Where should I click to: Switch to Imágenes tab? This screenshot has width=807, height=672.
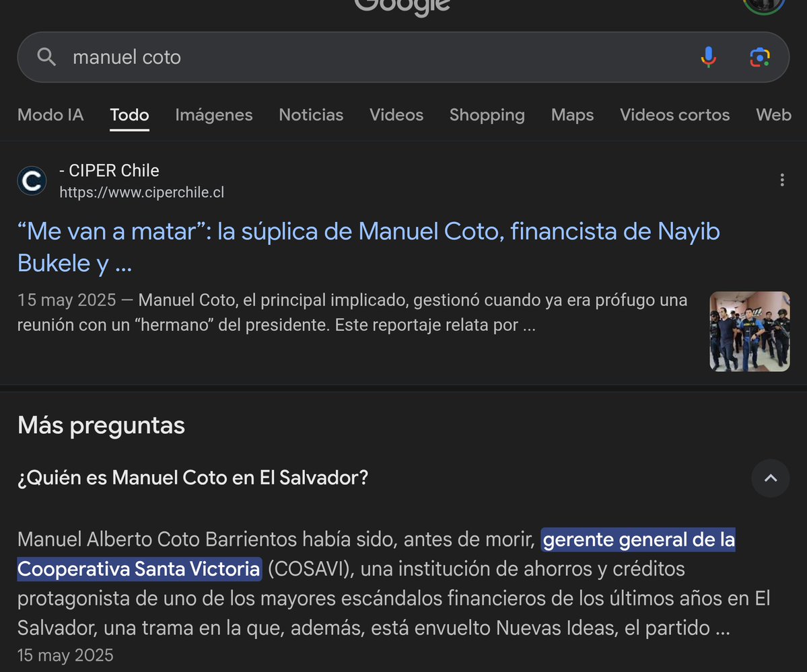pos(213,115)
